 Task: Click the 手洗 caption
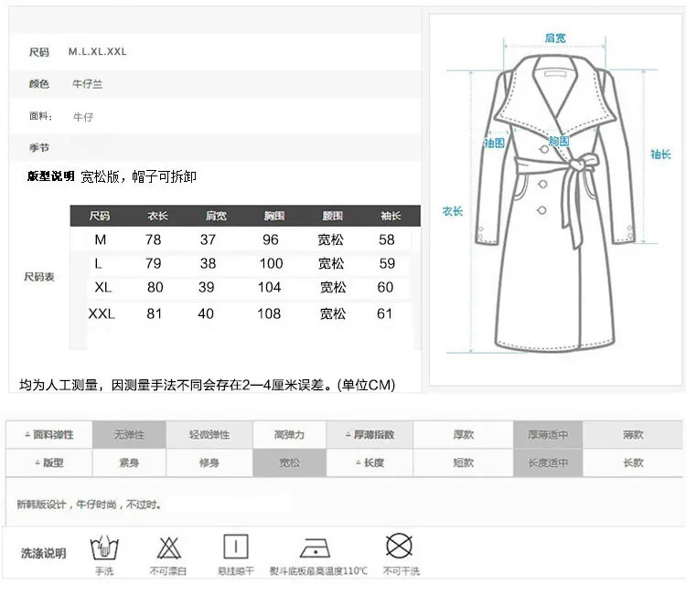[x=104, y=571]
